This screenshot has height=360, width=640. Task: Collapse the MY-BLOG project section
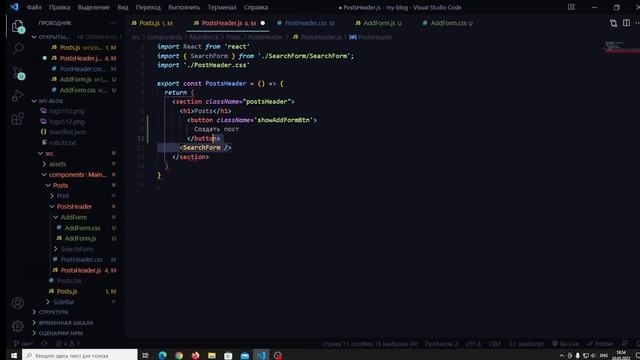(x=34, y=101)
